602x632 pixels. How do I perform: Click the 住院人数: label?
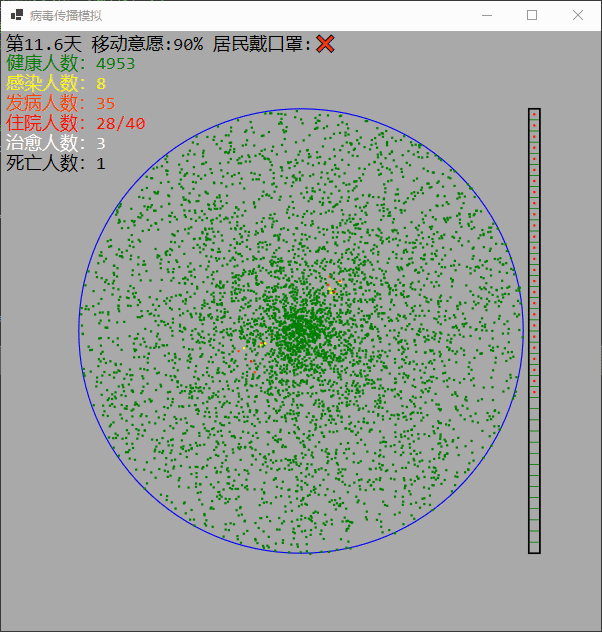(x=46, y=123)
